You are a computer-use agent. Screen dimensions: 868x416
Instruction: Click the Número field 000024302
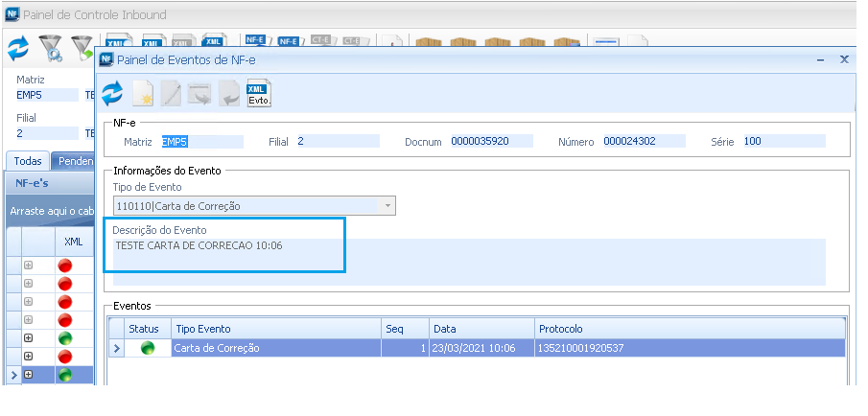[x=645, y=142]
